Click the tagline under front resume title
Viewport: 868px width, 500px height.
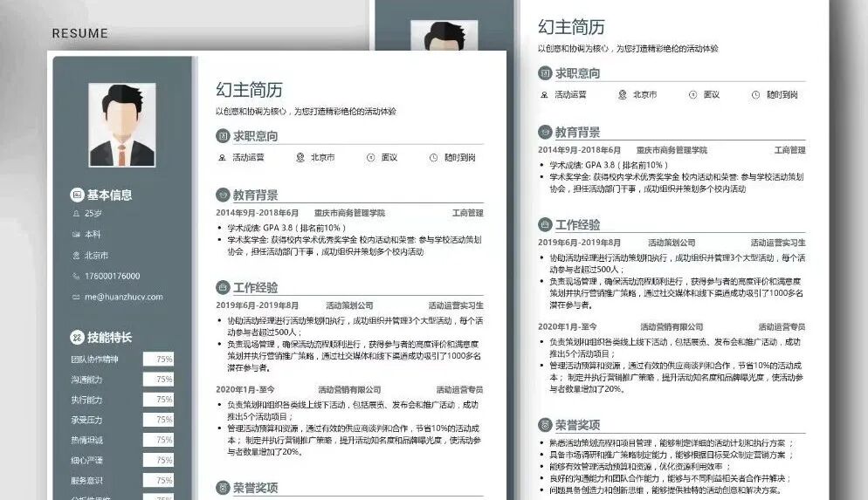[x=306, y=111]
